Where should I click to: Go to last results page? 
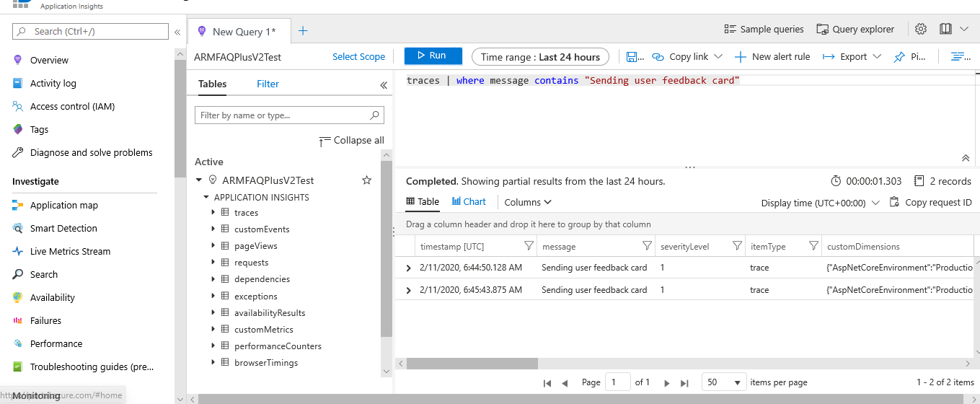684,383
